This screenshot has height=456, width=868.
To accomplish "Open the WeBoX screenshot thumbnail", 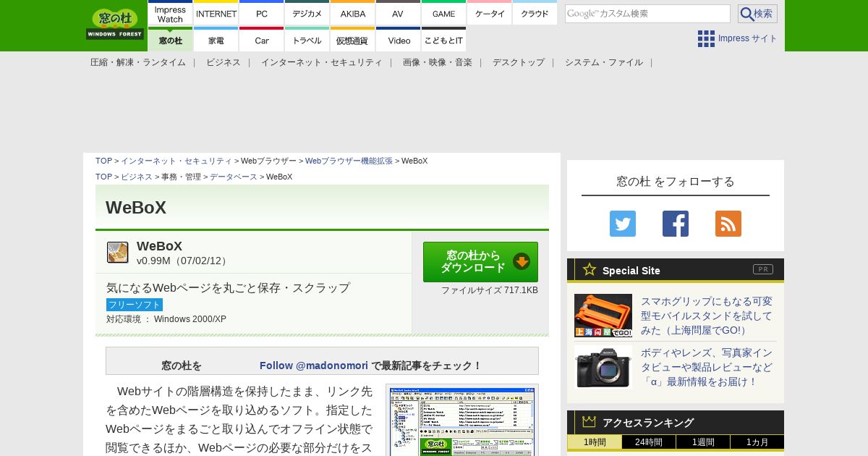I will [x=462, y=421].
